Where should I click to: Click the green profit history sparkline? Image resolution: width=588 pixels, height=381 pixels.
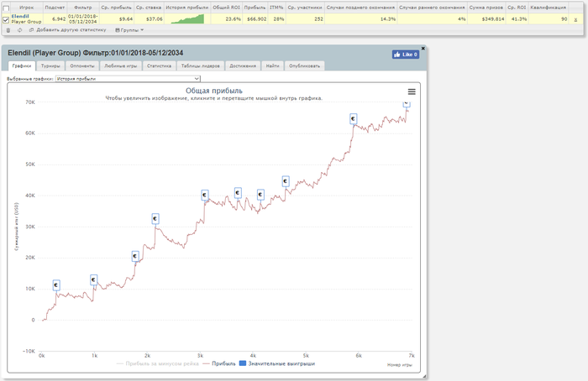point(187,18)
